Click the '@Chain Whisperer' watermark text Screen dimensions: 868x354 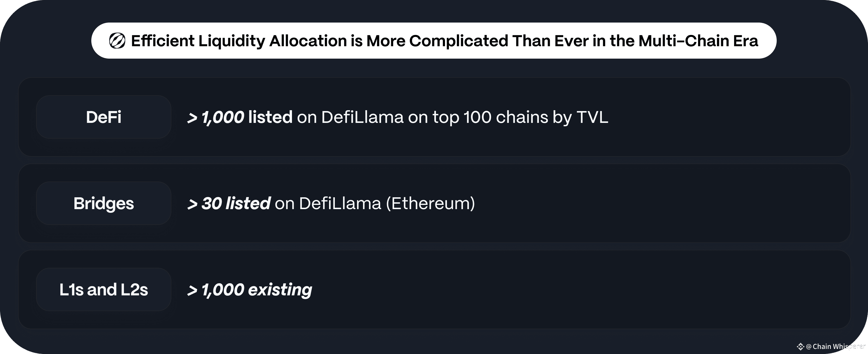click(x=836, y=347)
